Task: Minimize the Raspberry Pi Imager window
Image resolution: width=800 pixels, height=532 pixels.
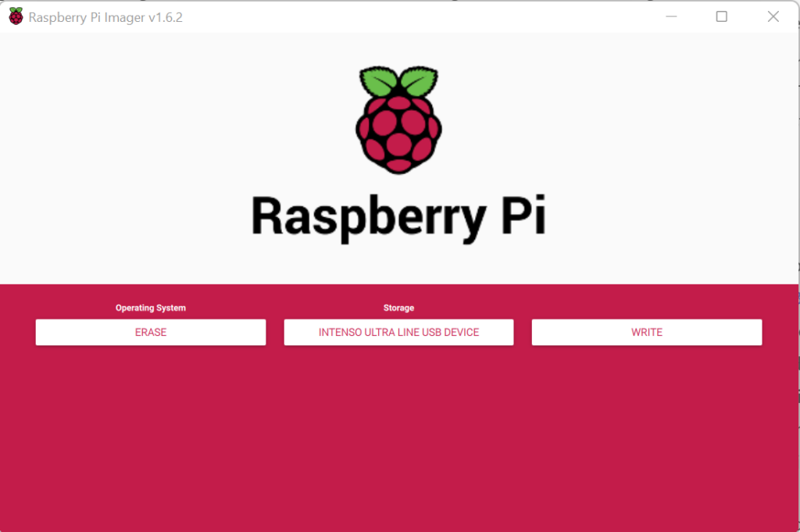Action: click(671, 17)
